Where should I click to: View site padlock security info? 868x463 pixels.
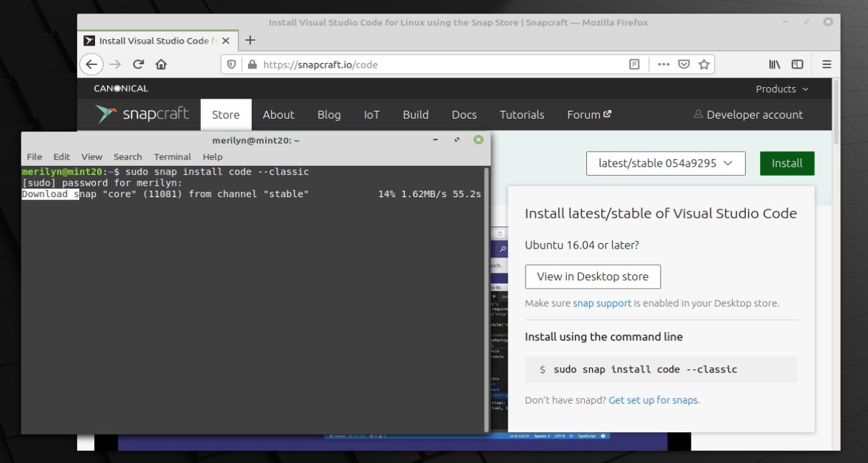click(x=251, y=64)
